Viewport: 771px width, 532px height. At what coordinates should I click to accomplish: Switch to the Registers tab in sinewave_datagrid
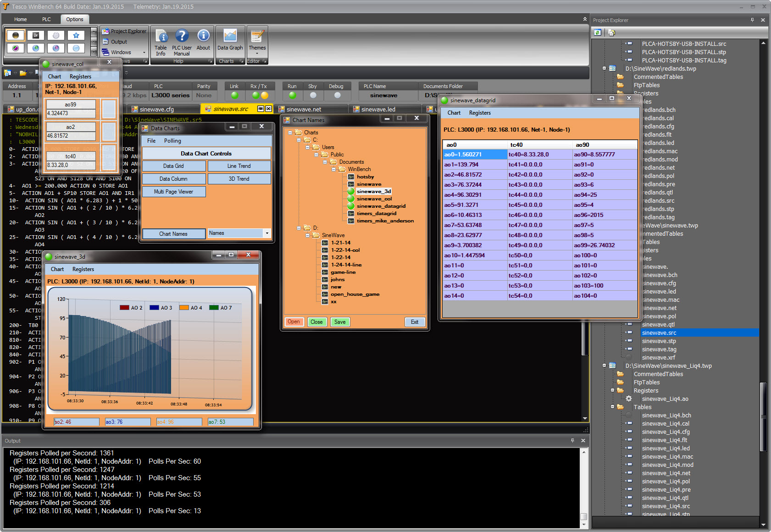point(480,112)
